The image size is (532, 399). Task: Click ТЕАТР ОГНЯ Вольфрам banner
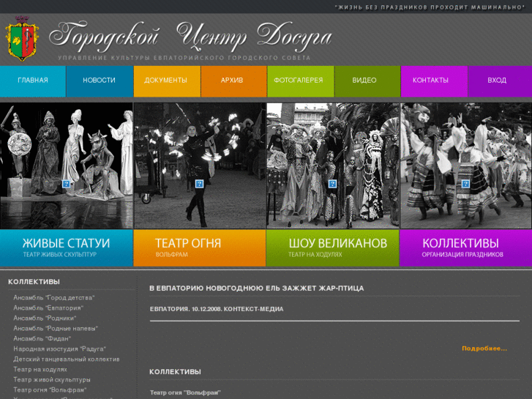pos(200,248)
